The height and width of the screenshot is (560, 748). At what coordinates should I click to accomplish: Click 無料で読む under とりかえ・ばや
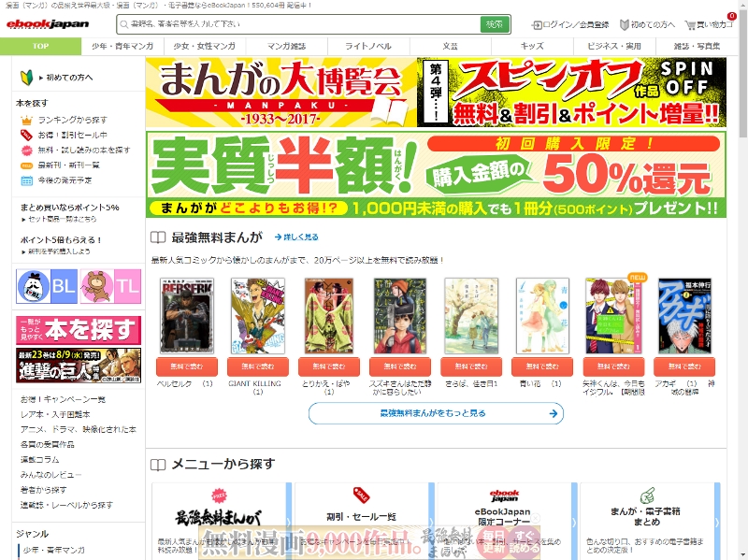(329, 366)
